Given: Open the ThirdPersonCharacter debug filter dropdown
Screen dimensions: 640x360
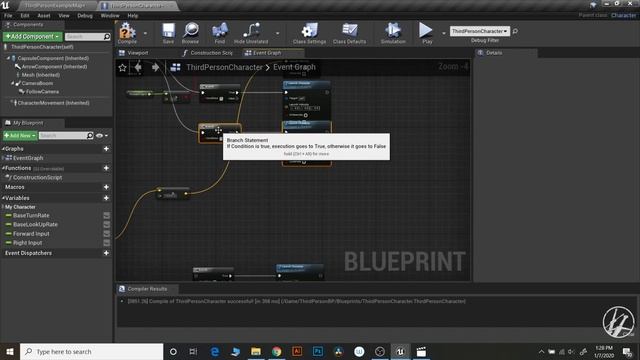Looking at the screenshot, I should [x=480, y=31].
